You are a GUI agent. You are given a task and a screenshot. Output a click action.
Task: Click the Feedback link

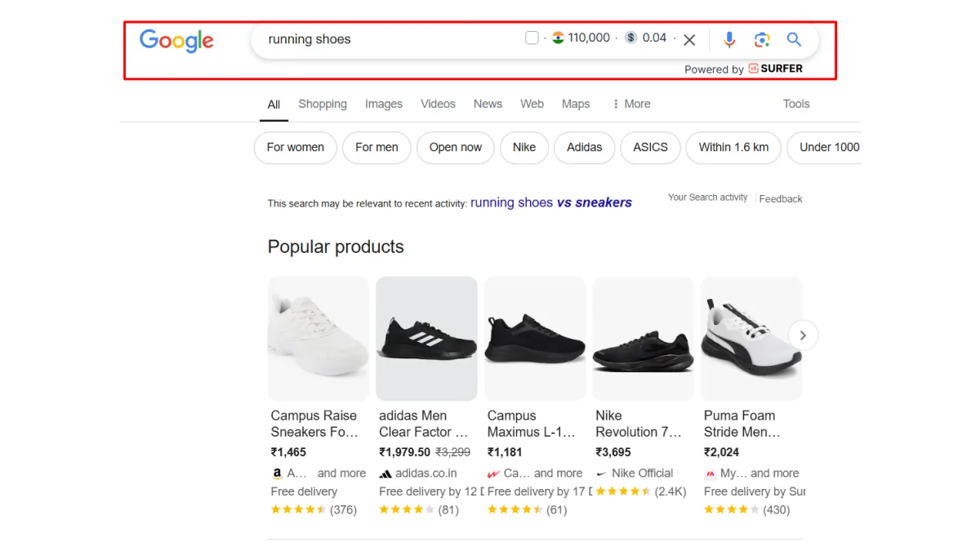pyautogui.click(x=781, y=198)
